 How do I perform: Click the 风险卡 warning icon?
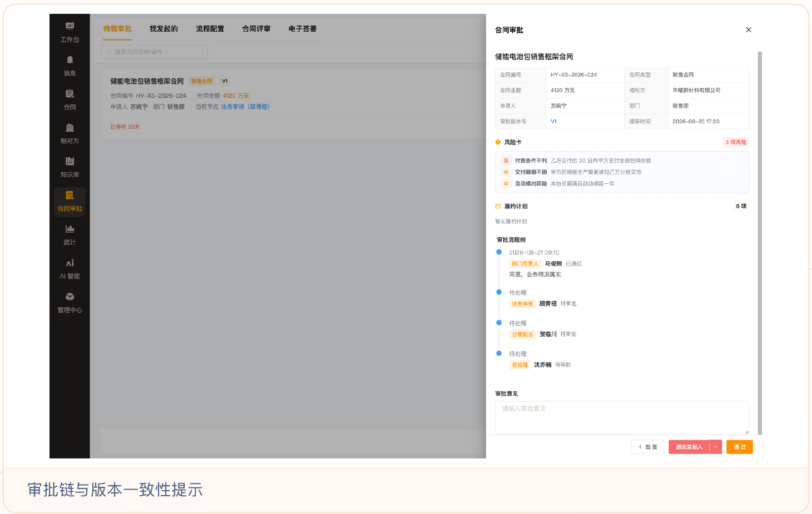(498, 142)
